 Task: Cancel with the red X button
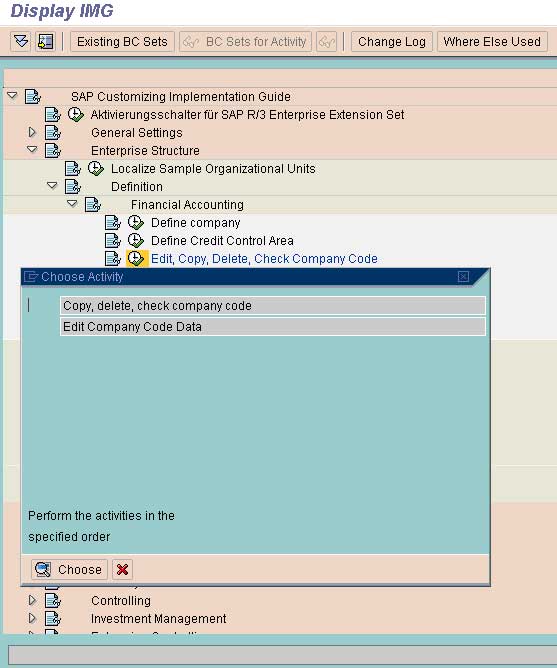(122, 570)
